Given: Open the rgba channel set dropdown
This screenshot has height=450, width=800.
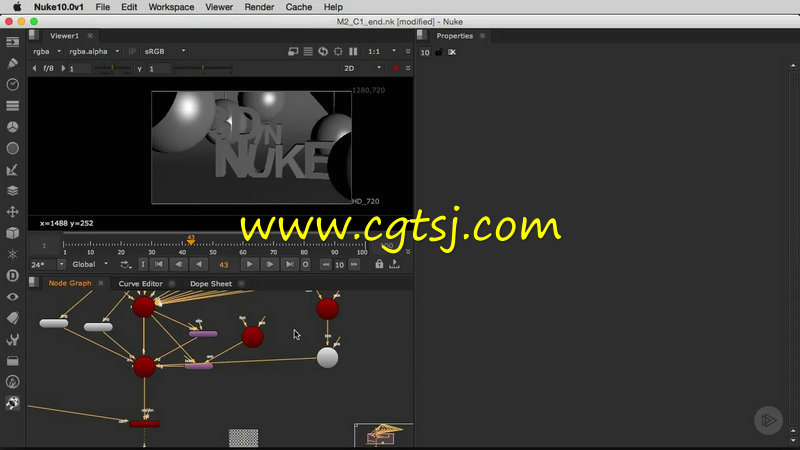Looking at the screenshot, I should tap(46, 52).
